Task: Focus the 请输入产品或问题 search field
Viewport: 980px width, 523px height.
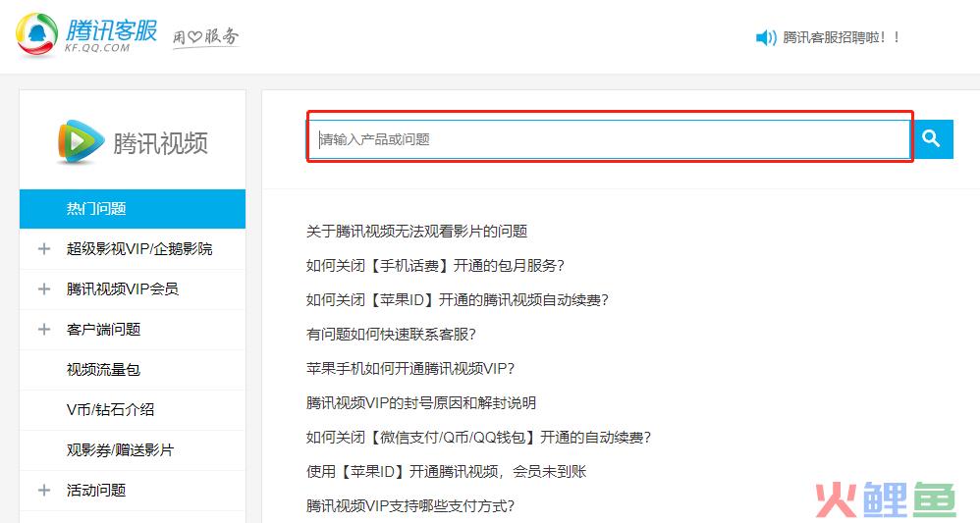Action: tap(610, 138)
